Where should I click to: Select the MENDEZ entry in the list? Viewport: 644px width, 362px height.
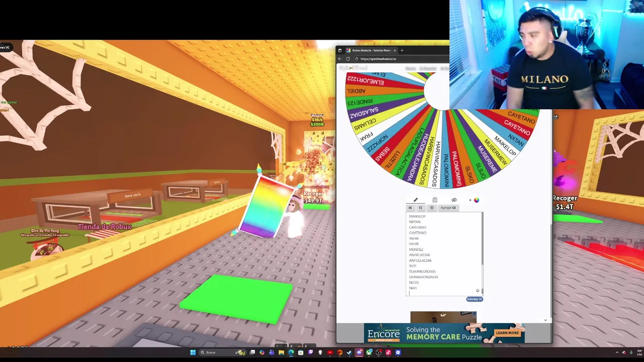[x=416, y=249]
